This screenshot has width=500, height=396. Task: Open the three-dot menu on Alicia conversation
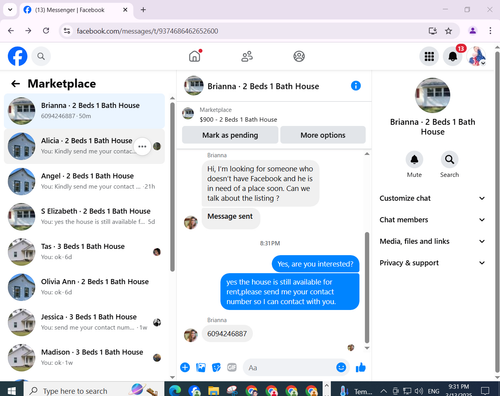[142, 146]
